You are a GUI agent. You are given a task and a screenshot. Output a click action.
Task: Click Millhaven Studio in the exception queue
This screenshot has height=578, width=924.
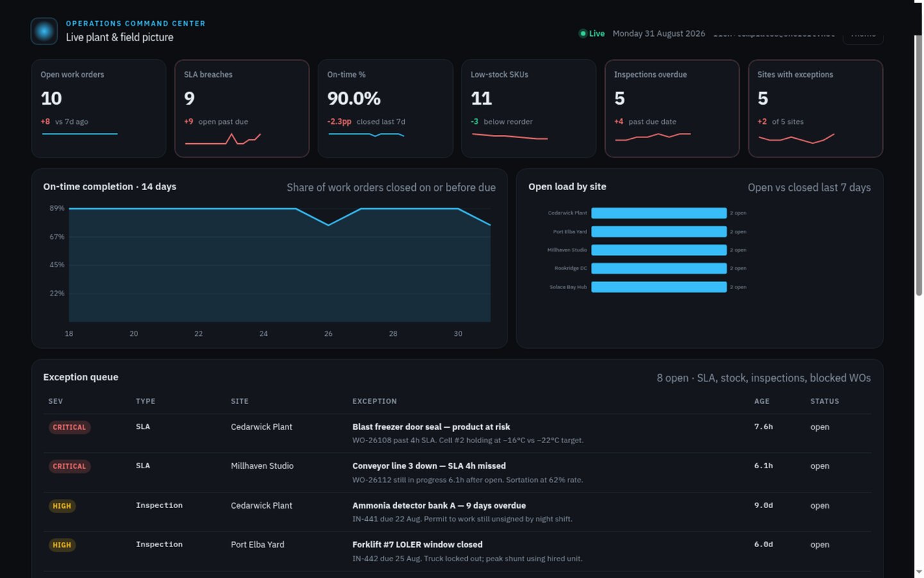coord(262,466)
